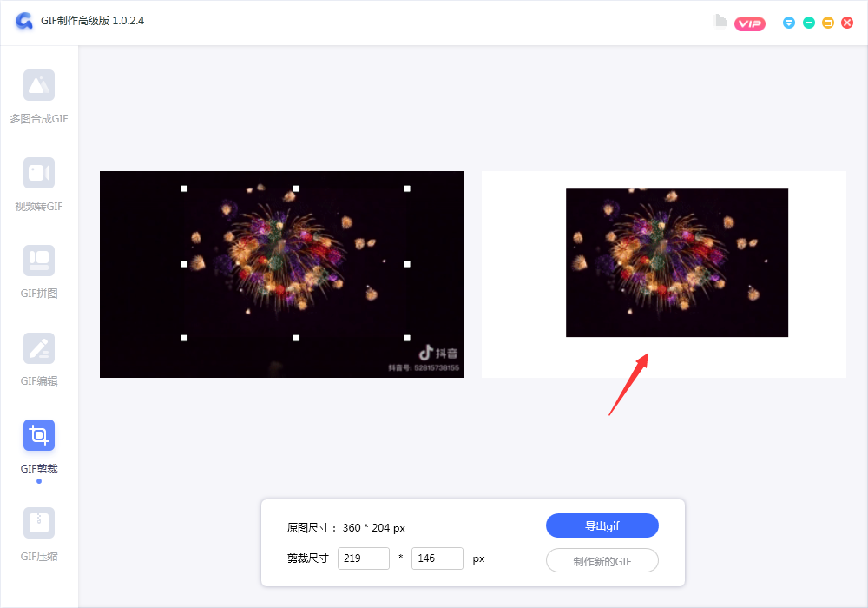Click the cropped fireworks preview image

676,262
